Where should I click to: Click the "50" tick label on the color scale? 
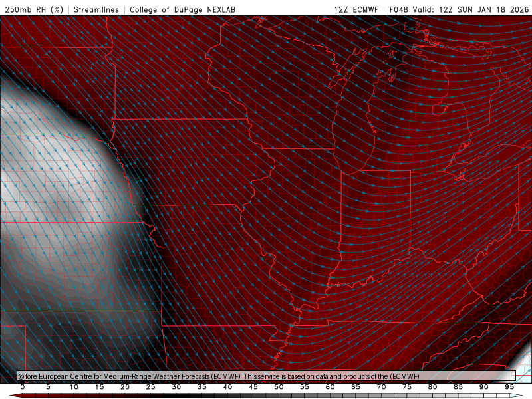[279, 387]
